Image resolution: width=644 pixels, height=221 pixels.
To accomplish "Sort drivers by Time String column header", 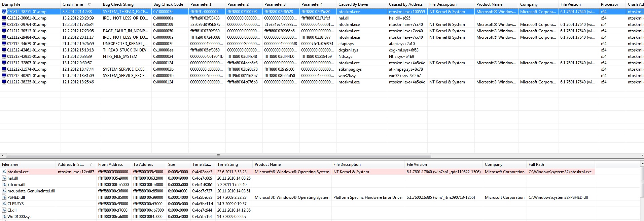I will click(x=227, y=164).
